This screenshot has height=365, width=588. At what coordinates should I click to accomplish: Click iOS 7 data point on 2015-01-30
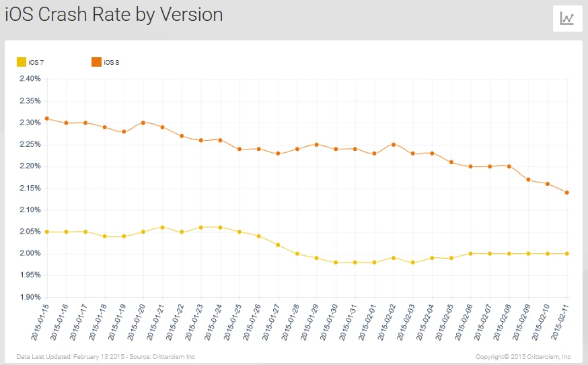coord(336,262)
